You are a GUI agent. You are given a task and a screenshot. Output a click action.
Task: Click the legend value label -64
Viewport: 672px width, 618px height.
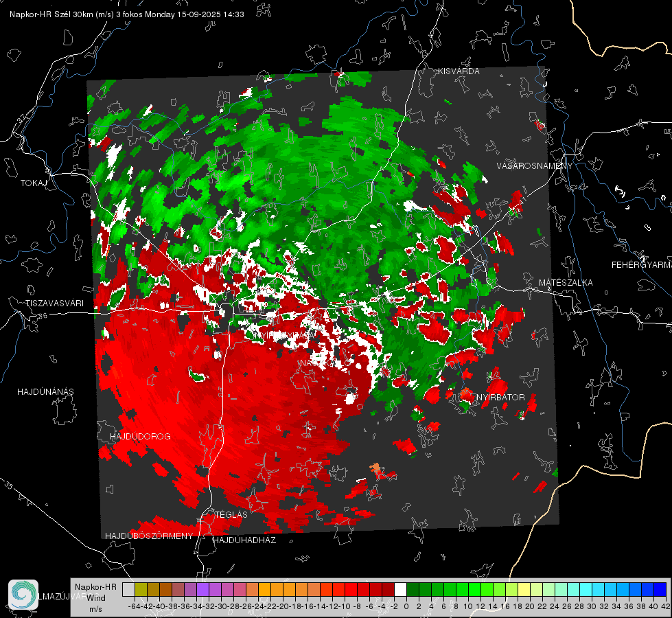click(x=134, y=607)
